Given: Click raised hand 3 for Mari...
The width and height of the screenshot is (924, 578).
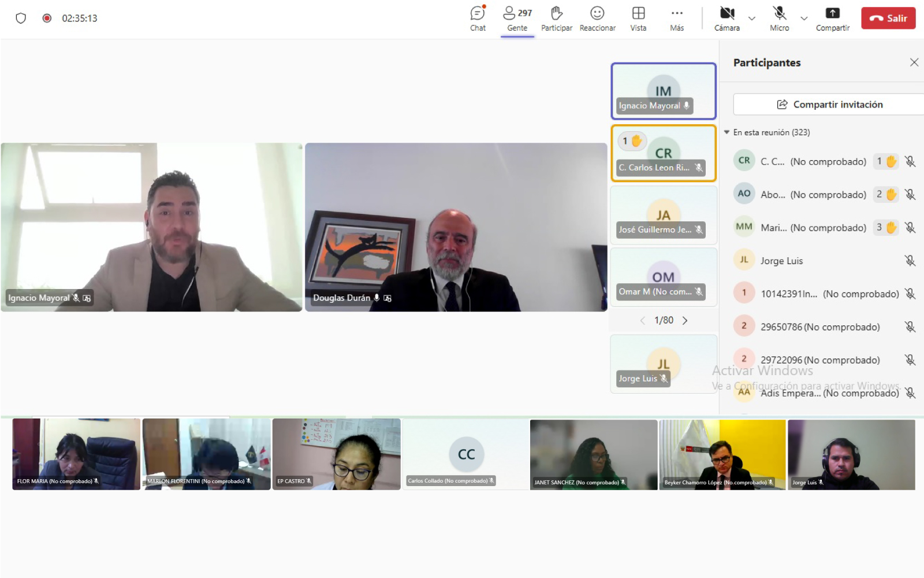Looking at the screenshot, I should [887, 228].
